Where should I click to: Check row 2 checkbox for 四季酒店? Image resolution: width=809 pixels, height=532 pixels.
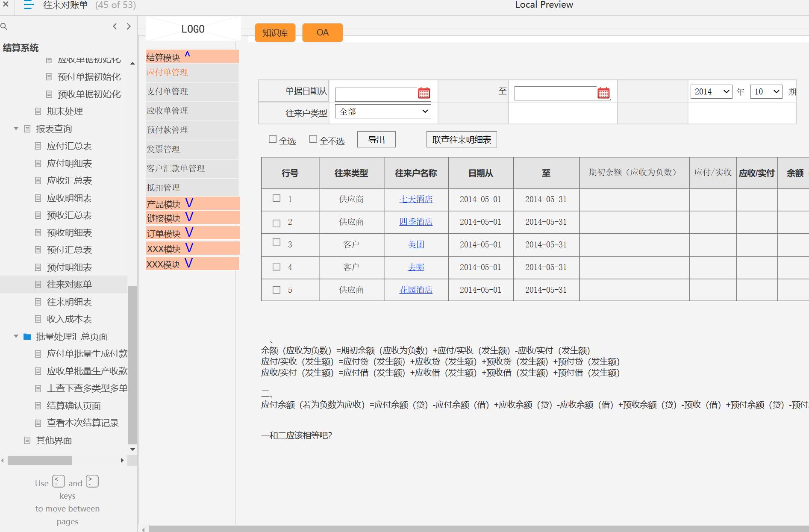(277, 223)
